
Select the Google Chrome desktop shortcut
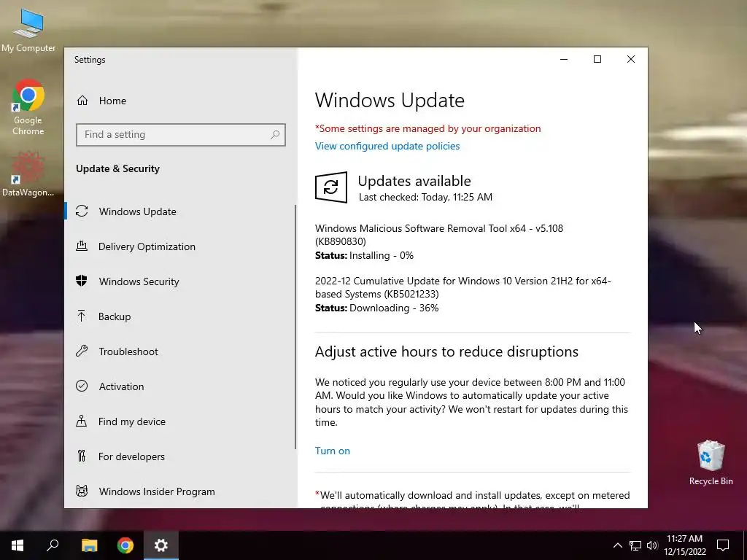[28, 107]
